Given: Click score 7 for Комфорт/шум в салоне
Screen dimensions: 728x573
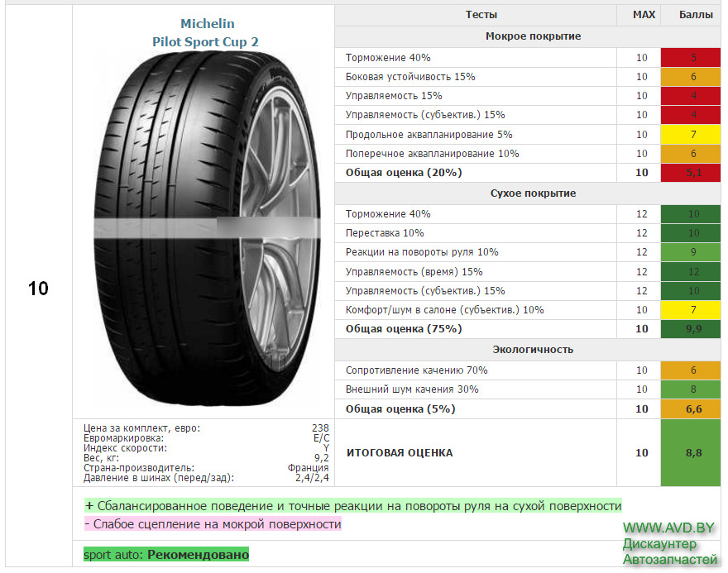Looking at the screenshot, I should tap(691, 310).
